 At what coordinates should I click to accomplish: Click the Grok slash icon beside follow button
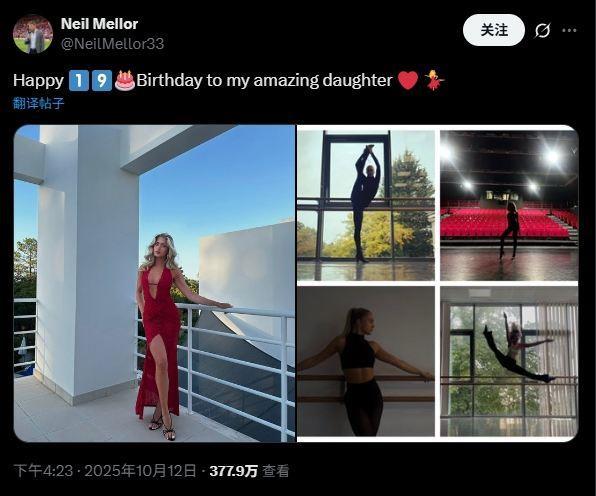click(x=542, y=30)
